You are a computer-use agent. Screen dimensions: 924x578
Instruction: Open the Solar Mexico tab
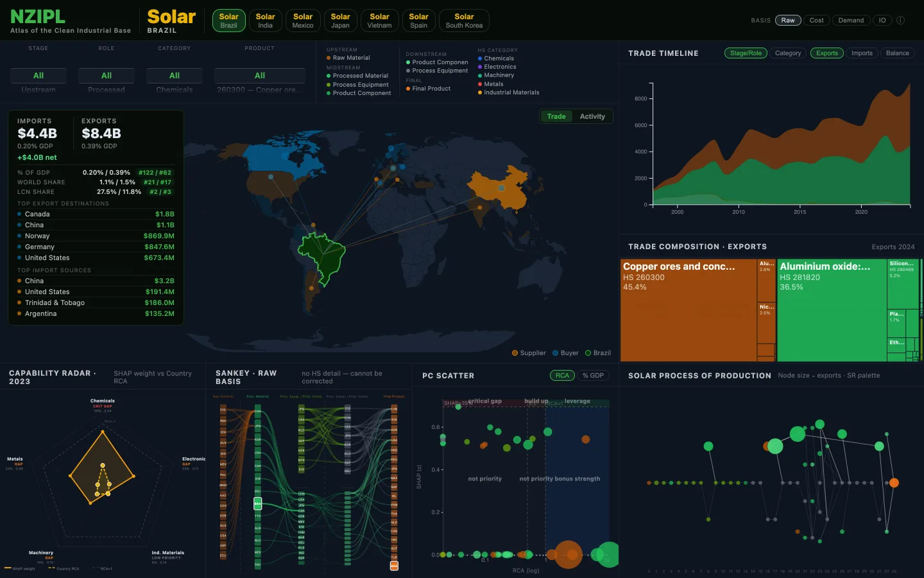coord(303,21)
